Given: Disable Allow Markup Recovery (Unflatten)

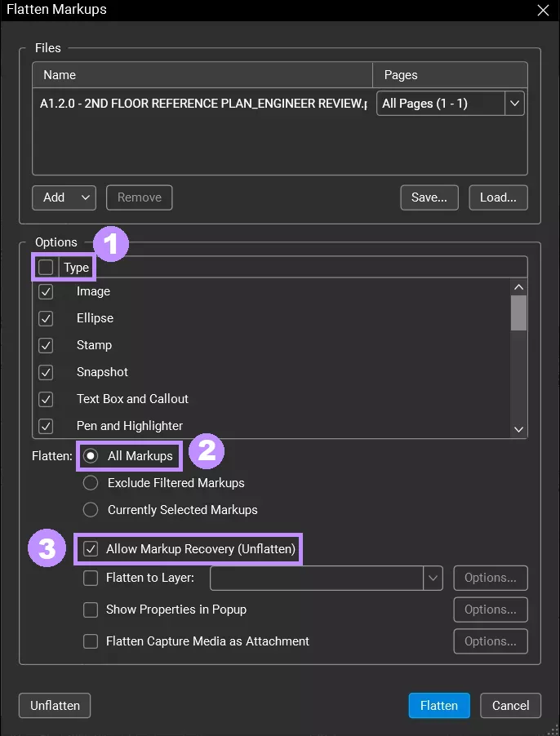Looking at the screenshot, I should click(x=91, y=549).
